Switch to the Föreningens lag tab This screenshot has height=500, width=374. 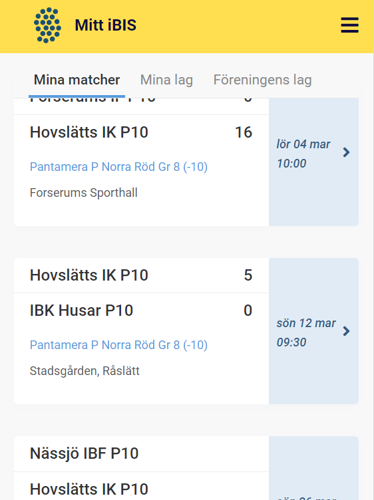[262, 80]
